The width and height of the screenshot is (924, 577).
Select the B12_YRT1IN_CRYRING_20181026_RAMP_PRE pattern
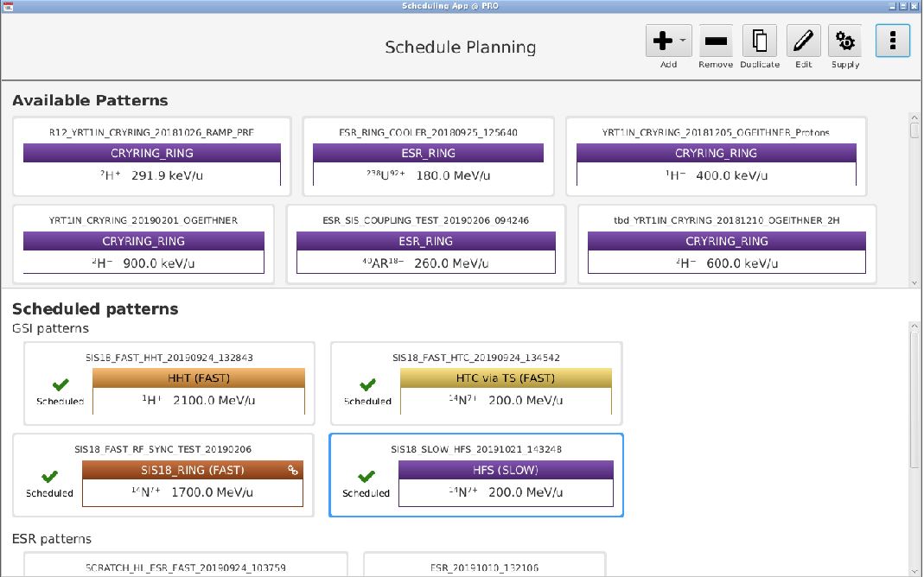click(x=151, y=157)
